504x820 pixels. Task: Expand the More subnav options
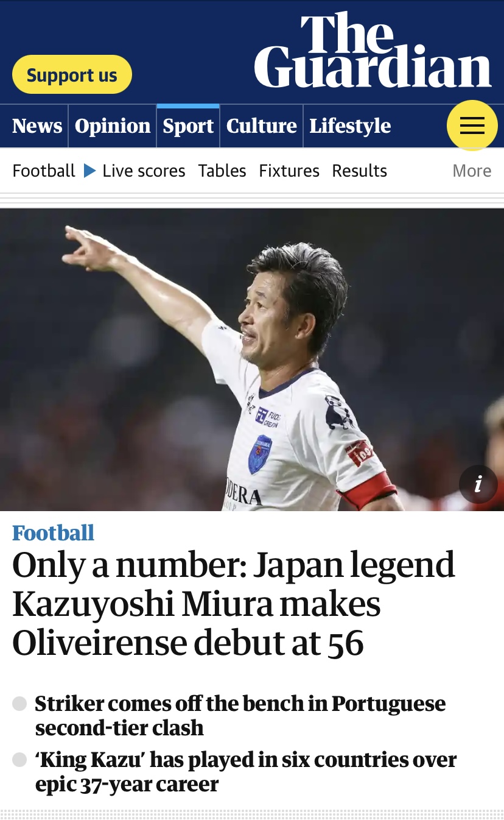pos(472,171)
